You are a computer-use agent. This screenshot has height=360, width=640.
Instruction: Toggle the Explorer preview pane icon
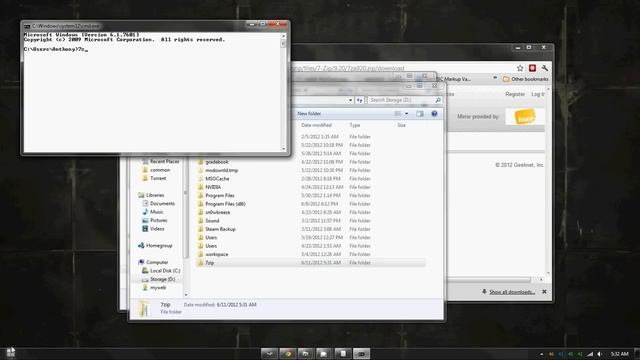[420, 114]
